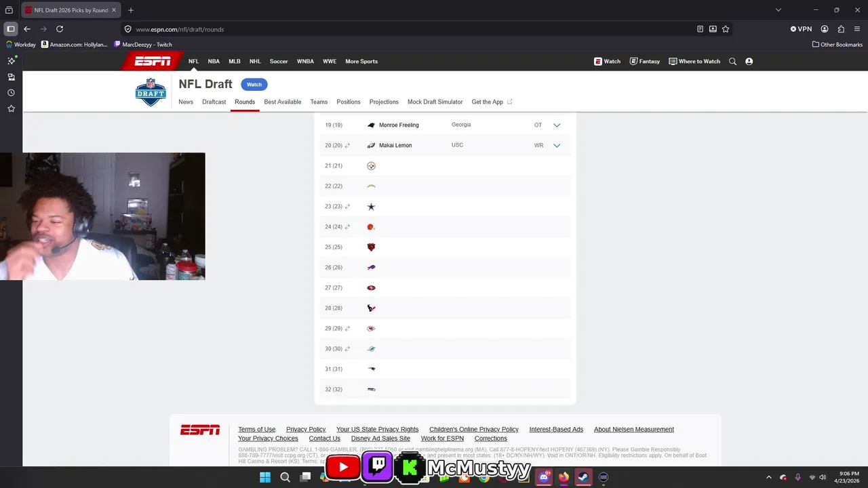The width and height of the screenshot is (868, 488).
Task: Click the ESPN logo in the header
Action: click(153, 61)
